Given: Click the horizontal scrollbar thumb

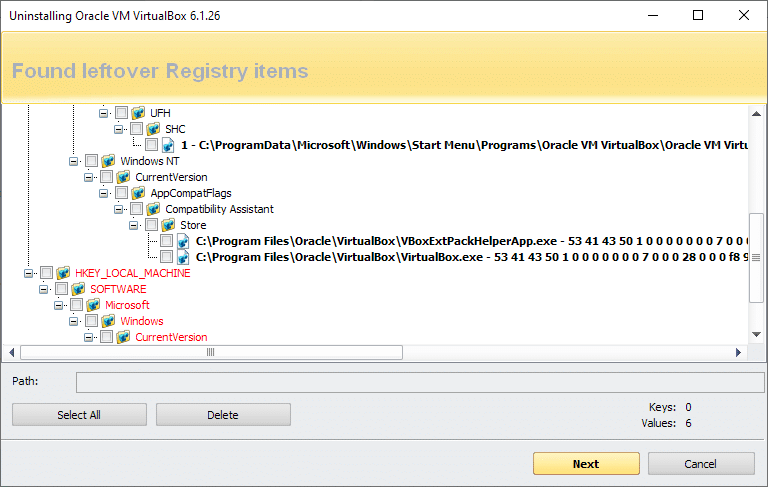Looking at the screenshot, I should point(211,352).
